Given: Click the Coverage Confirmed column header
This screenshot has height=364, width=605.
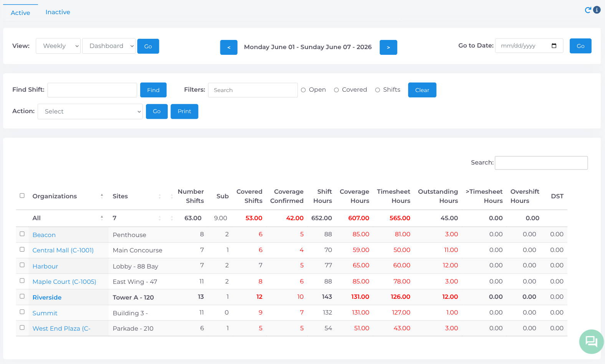Looking at the screenshot, I should (x=287, y=196).
